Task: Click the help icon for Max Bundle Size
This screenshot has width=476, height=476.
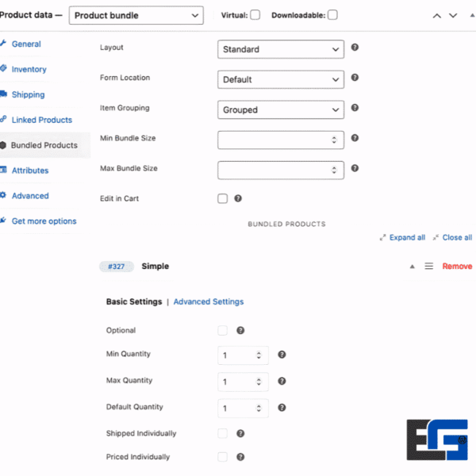Action: [x=355, y=168]
